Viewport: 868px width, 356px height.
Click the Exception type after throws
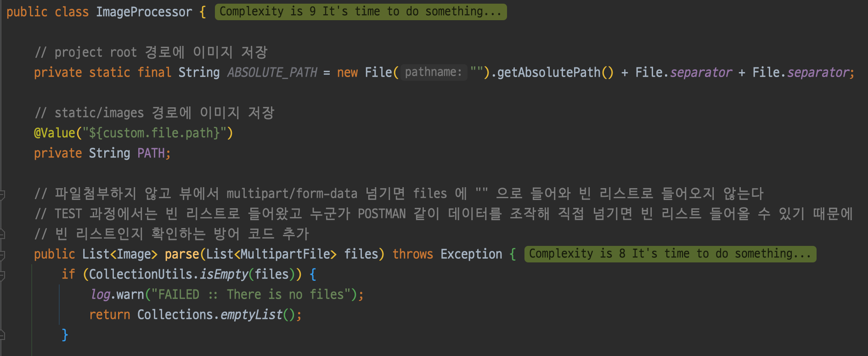(x=471, y=254)
